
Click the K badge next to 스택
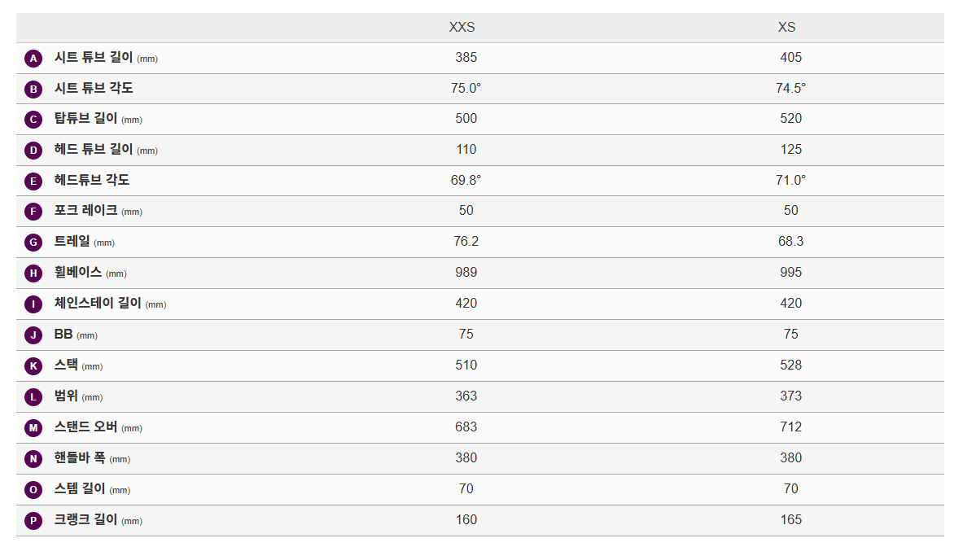tap(33, 366)
